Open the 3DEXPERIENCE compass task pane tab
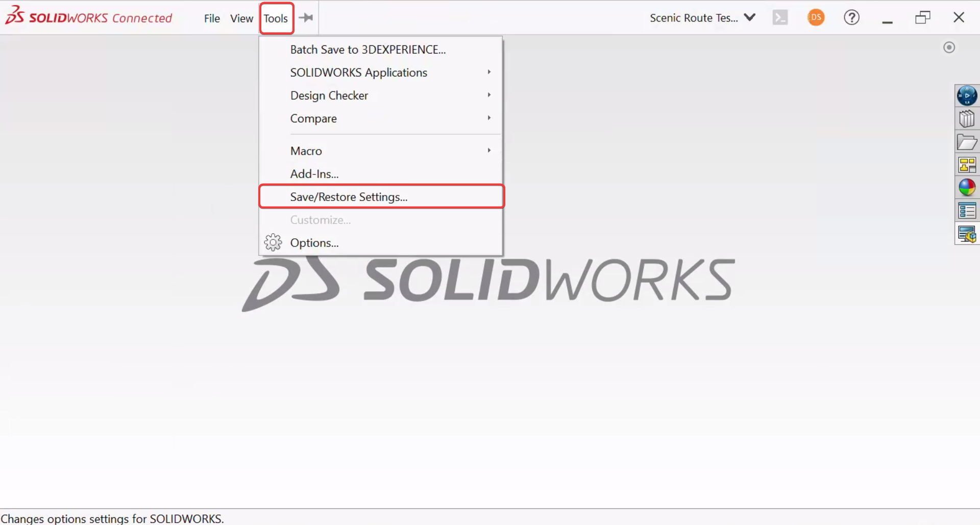The width and height of the screenshot is (980, 525). [x=967, y=95]
